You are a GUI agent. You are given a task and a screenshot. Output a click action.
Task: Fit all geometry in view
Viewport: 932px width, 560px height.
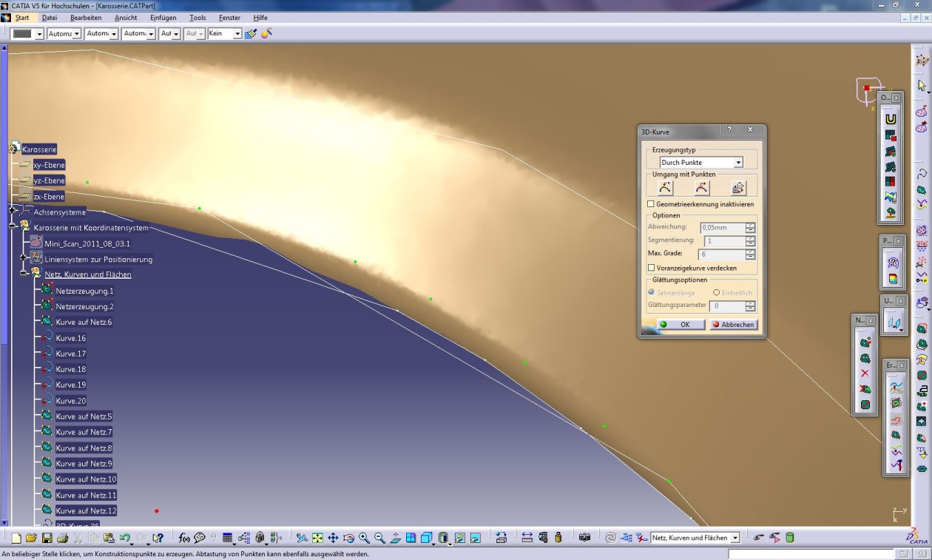click(317, 538)
